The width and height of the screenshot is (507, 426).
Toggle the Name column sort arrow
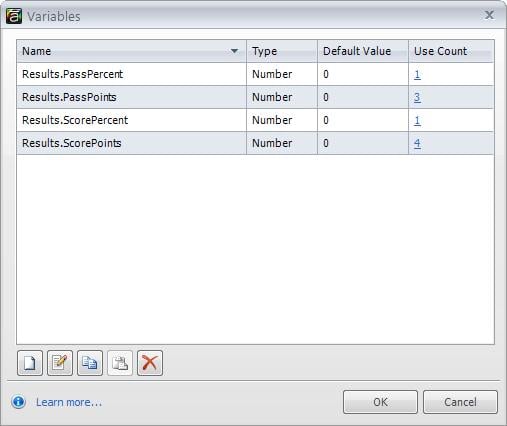(x=234, y=51)
